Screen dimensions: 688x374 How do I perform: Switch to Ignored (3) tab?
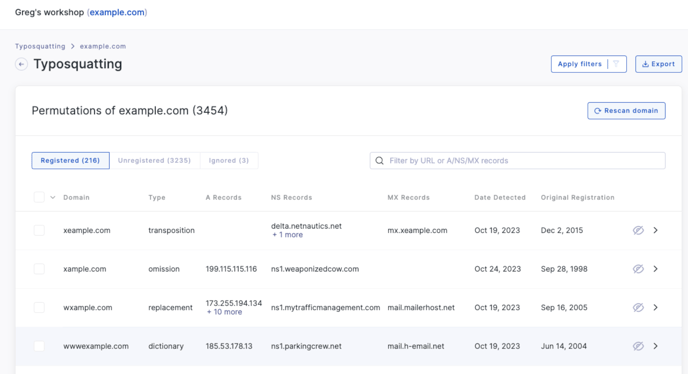[x=229, y=161]
